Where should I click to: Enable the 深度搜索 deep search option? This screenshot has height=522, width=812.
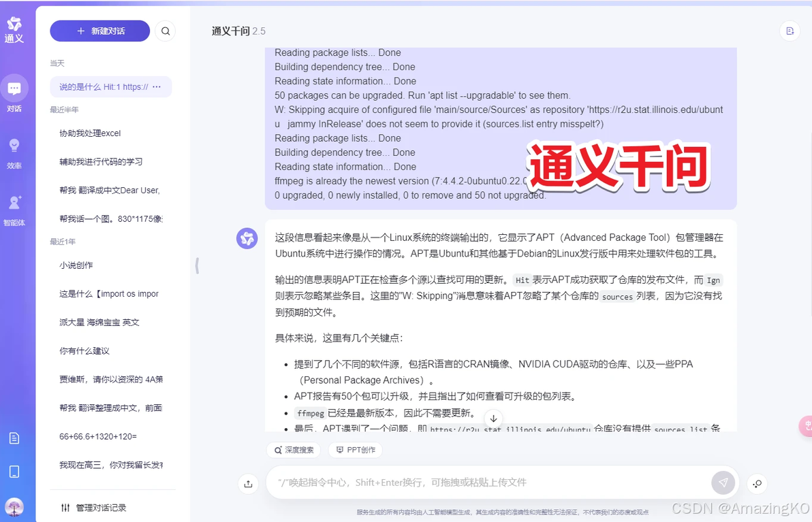294,450
